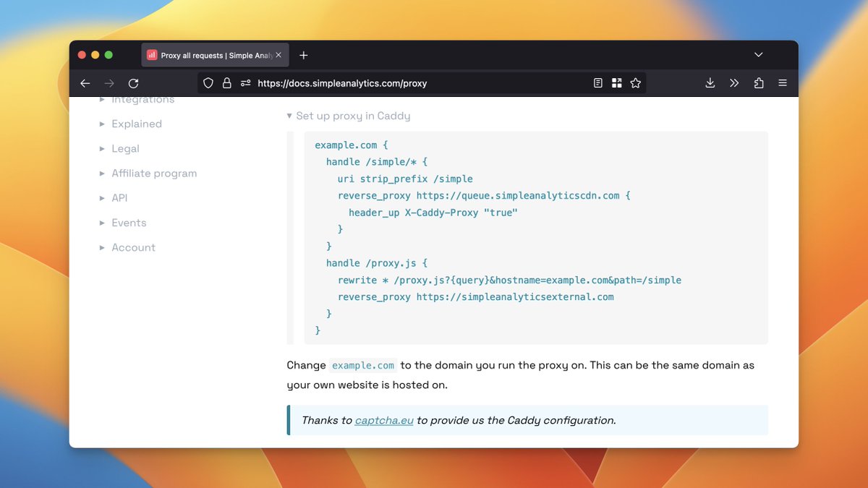Click the padlock site security icon
Image resolution: width=868 pixels, height=488 pixels.
click(226, 83)
